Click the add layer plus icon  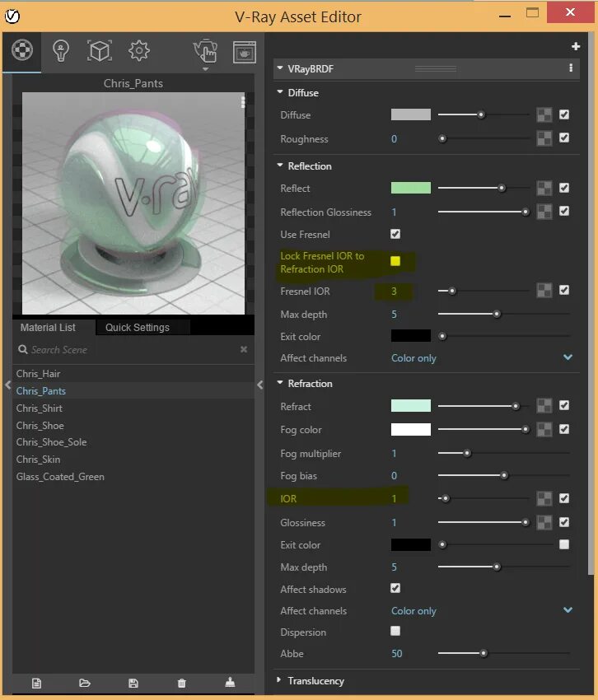pos(576,46)
